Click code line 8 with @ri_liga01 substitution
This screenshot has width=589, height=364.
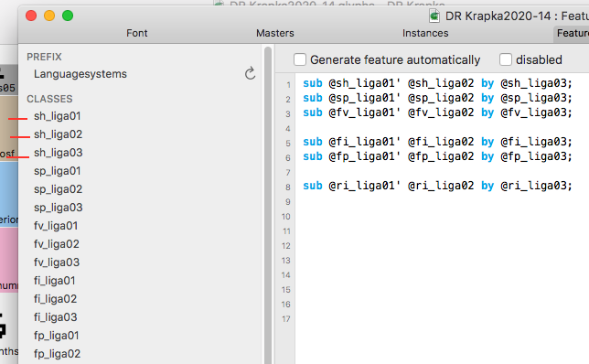pos(437,186)
